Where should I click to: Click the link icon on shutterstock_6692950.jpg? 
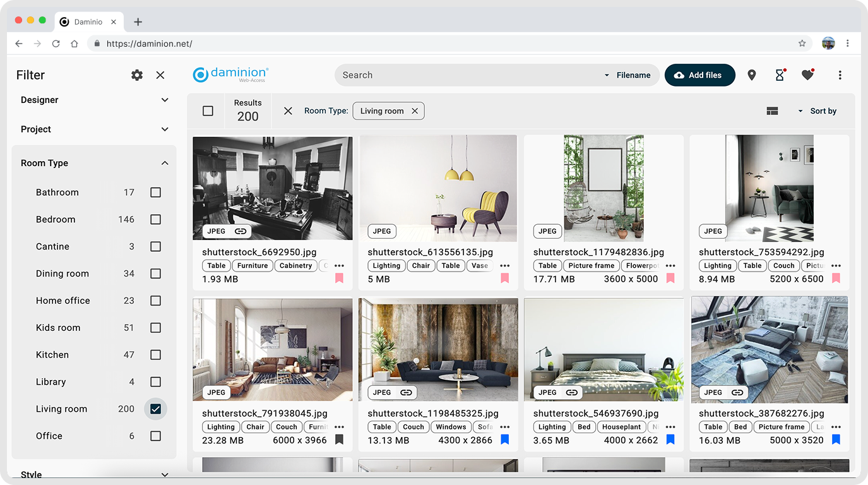pos(241,231)
